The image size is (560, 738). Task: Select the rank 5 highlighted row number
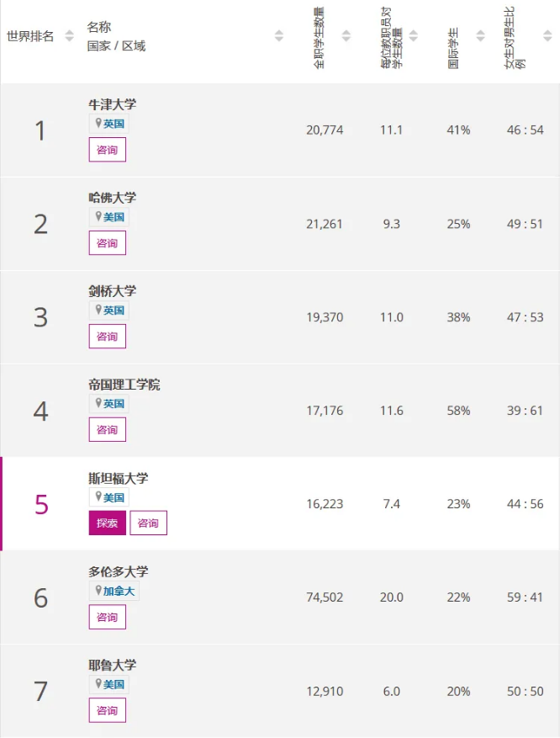[x=41, y=505]
